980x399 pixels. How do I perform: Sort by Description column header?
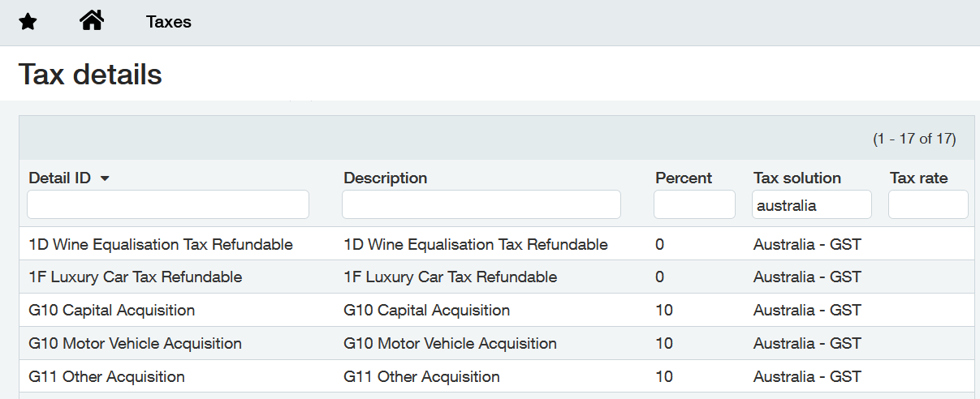pos(385,178)
